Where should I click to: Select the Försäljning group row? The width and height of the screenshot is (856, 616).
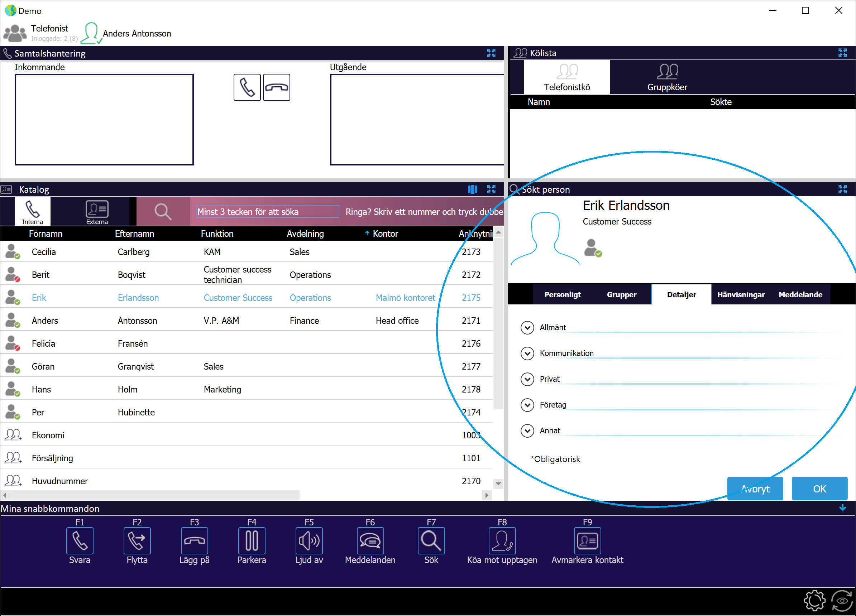click(x=247, y=458)
